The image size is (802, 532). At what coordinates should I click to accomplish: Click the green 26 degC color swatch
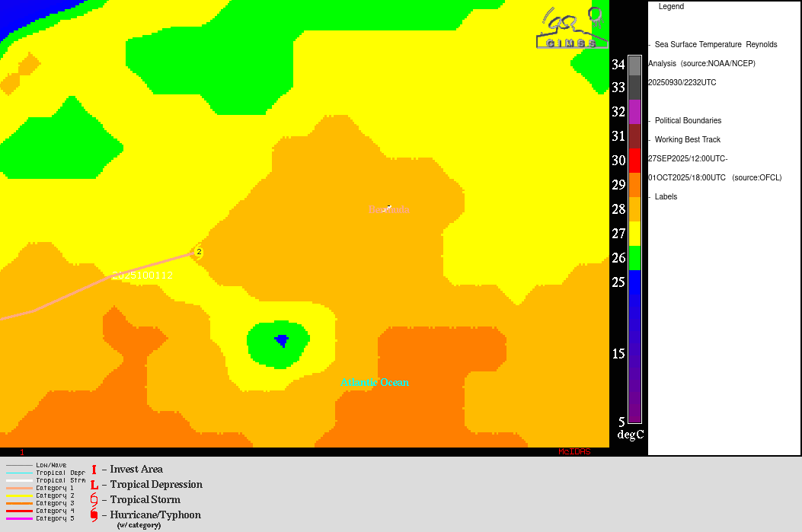[x=634, y=258]
